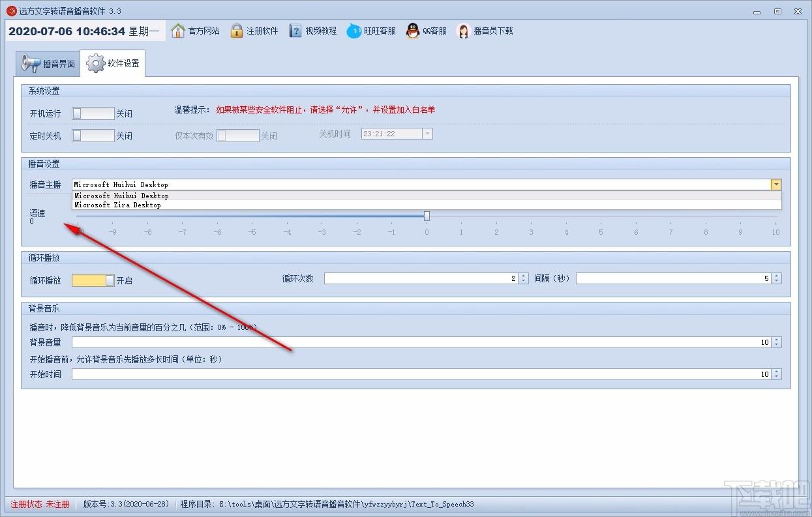Click the 程序目录 path in status bar

(327, 504)
